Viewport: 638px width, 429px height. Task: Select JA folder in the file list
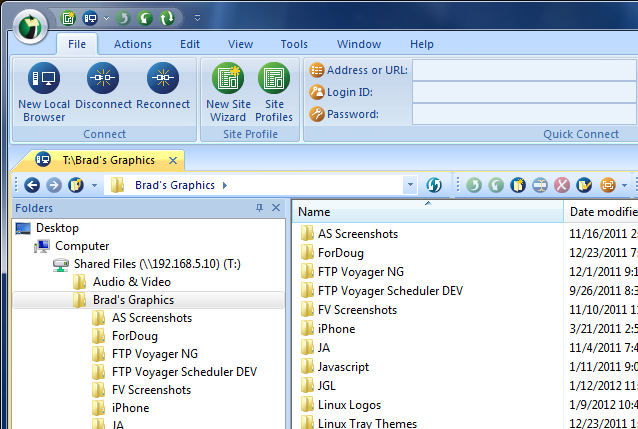click(323, 348)
